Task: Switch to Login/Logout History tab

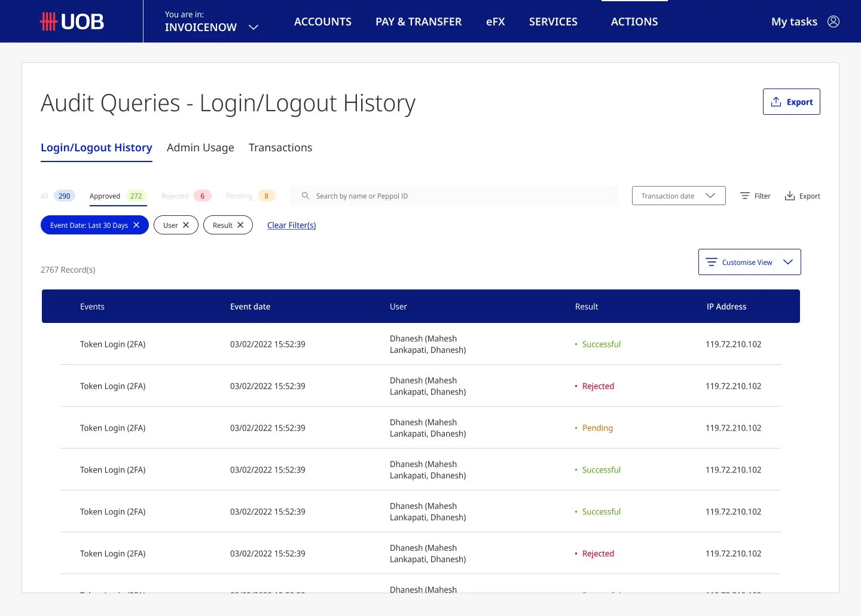Action: tap(96, 148)
